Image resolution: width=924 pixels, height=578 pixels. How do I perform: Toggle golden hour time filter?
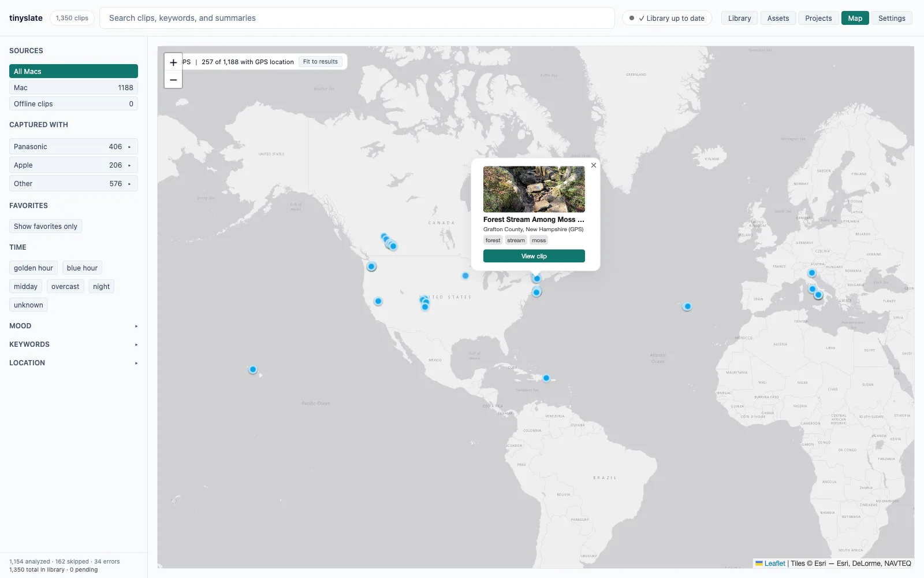[33, 268]
